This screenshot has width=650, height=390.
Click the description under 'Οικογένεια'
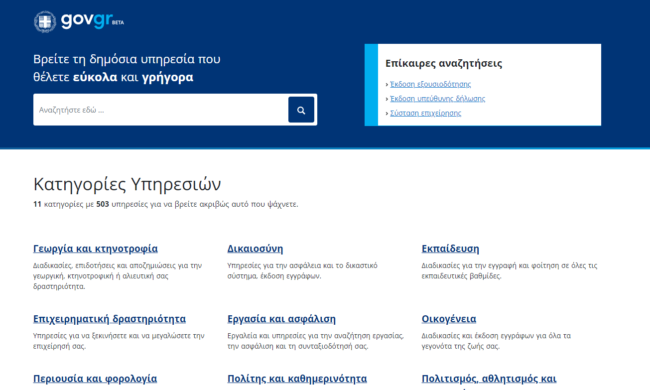pyautogui.click(x=496, y=341)
